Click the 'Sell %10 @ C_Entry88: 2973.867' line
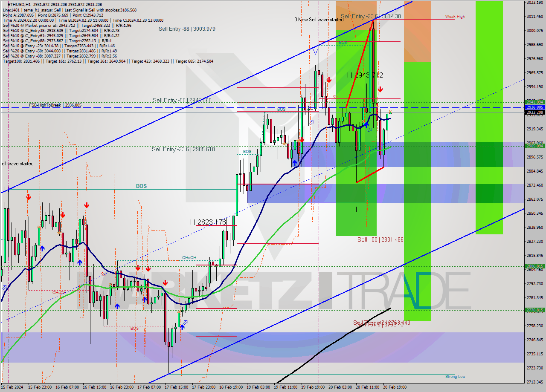This screenshot has width=546, height=392. [58, 40]
